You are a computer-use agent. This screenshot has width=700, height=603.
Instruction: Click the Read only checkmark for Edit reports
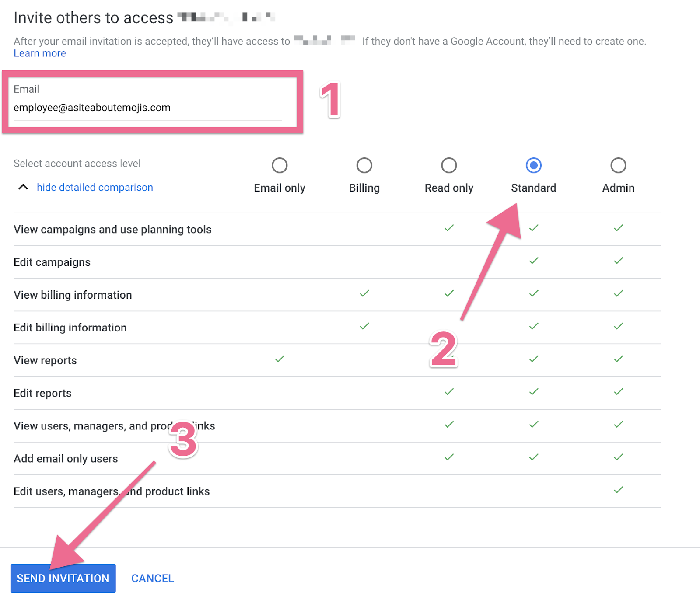[449, 392]
